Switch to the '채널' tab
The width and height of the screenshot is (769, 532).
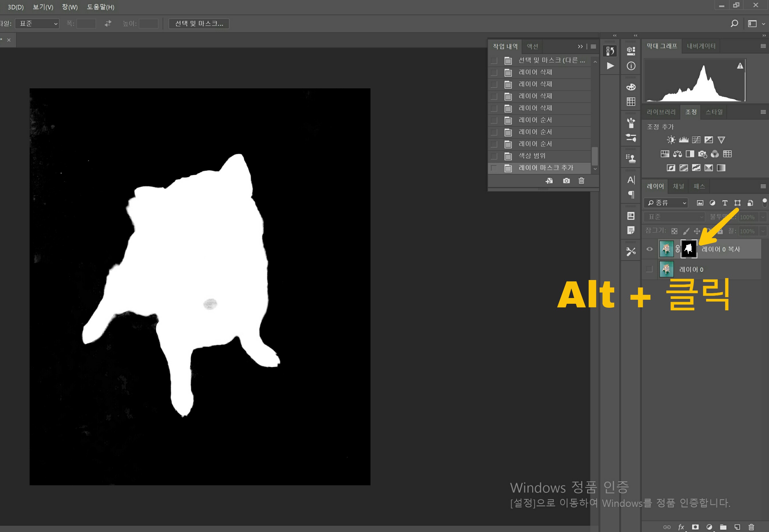(x=678, y=186)
